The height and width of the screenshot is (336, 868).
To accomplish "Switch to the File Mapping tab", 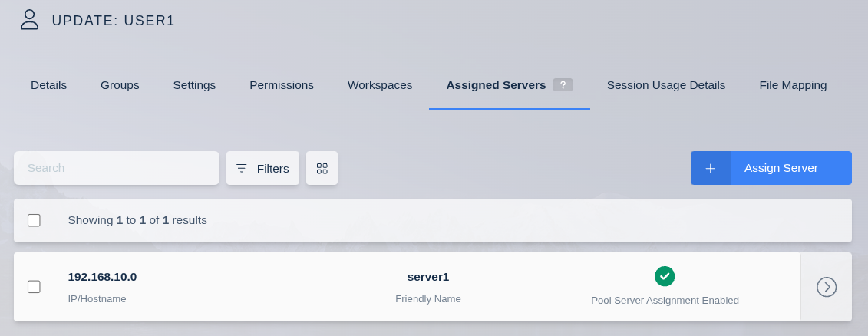I will 793,85.
